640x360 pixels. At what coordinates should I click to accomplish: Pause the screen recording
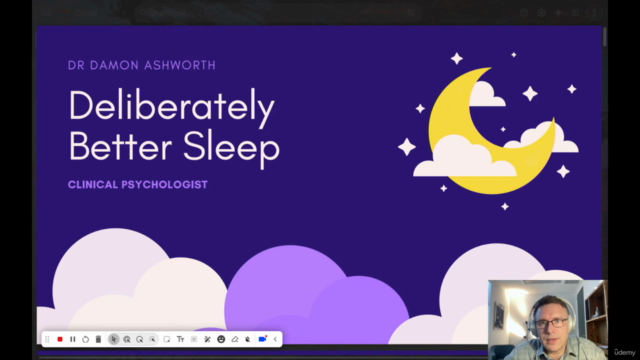pyautogui.click(x=73, y=339)
